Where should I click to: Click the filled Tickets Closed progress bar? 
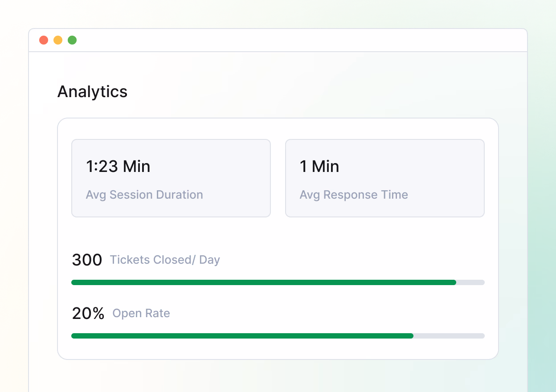(263, 282)
